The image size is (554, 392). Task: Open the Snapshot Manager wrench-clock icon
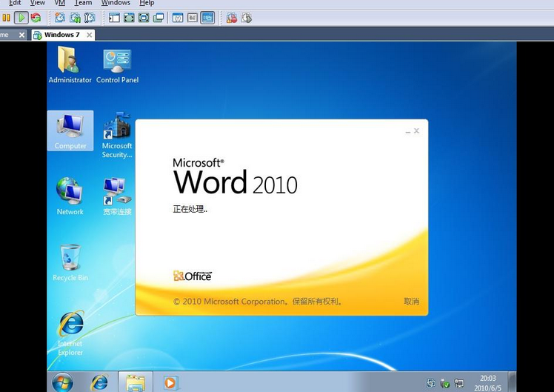pos(90,18)
